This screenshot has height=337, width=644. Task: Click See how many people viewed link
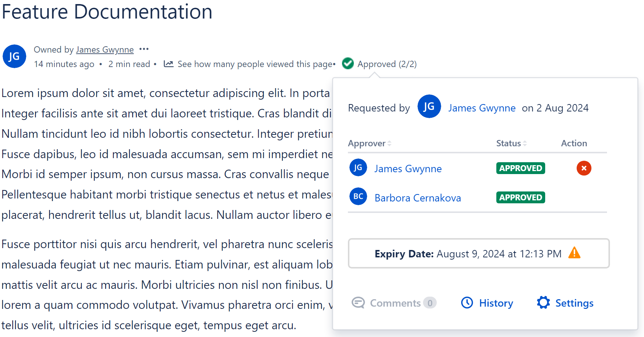tap(255, 64)
